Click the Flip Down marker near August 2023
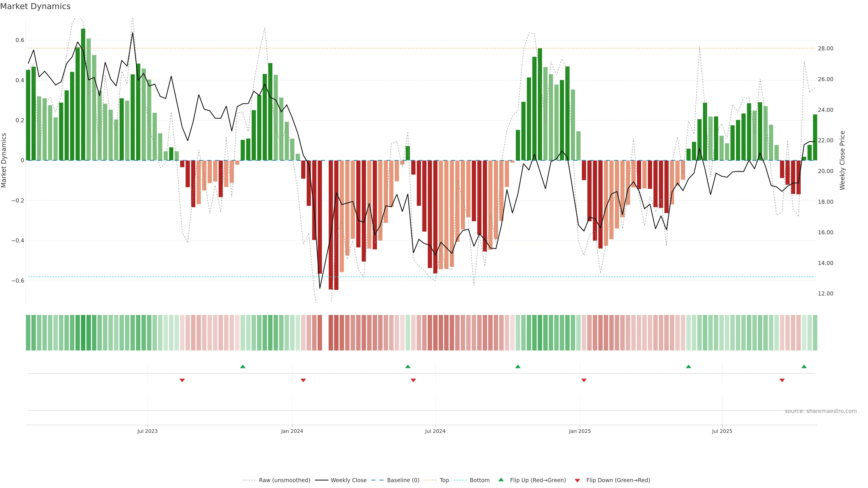 pyautogui.click(x=182, y=380)
